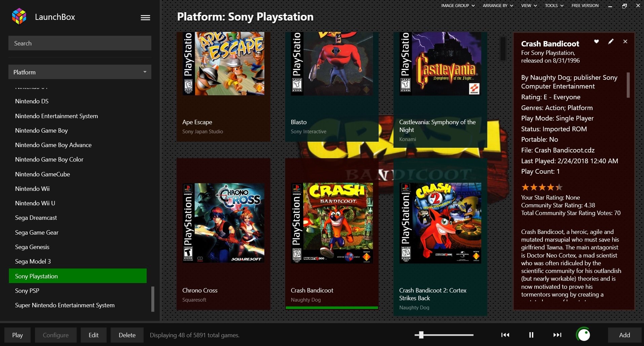The width and height of the screenshot is (644, 346).
Task: Close the Crash Bandicoot details panel
Action: click(625, 41)
